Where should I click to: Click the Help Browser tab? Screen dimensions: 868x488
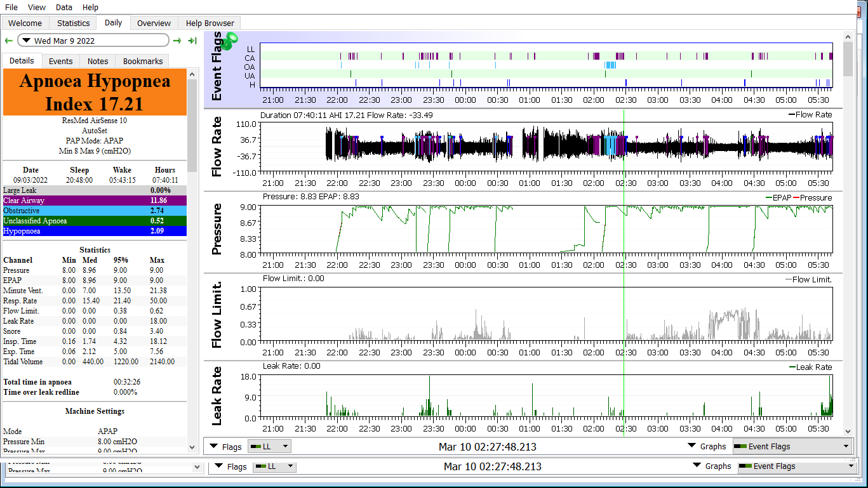pyautogui.click(x=210, y=23)
